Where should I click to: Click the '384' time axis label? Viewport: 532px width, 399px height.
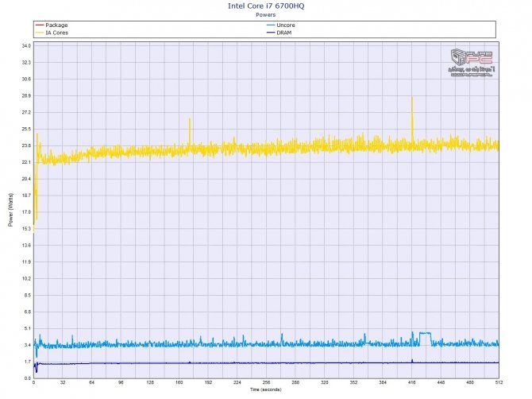click(383, 382)
